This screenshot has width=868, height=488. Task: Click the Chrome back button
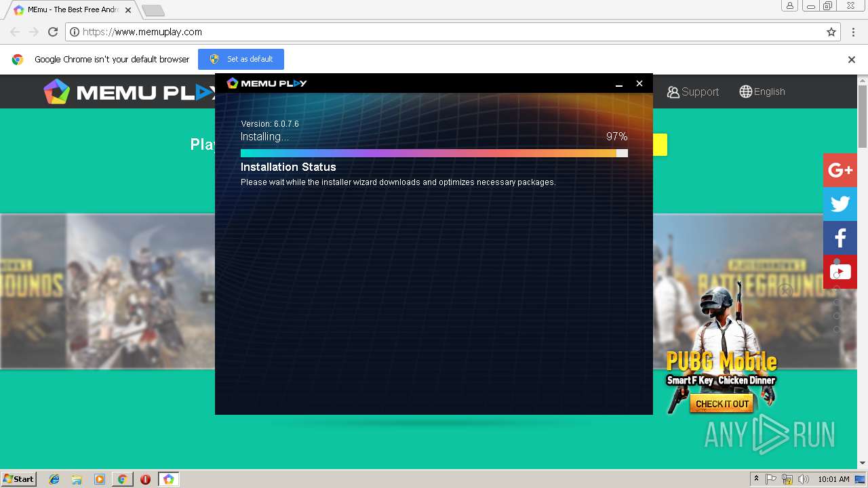tap(15, 32)
